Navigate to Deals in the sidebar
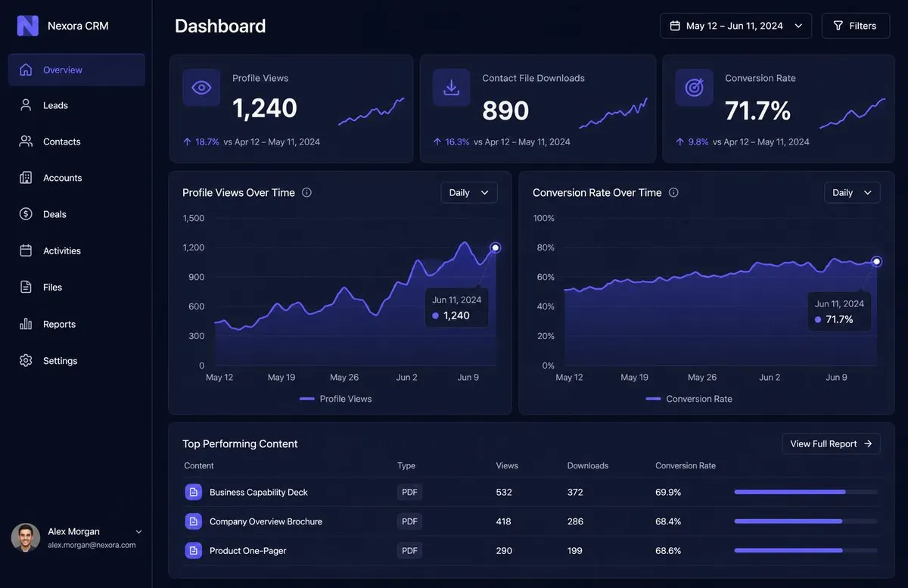Image resolution: width=908 pixels, height=588 pixels. click(76, 214)
